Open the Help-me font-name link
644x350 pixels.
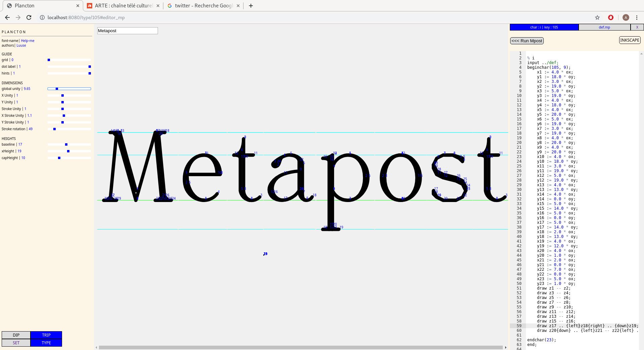tap(28, 41)
